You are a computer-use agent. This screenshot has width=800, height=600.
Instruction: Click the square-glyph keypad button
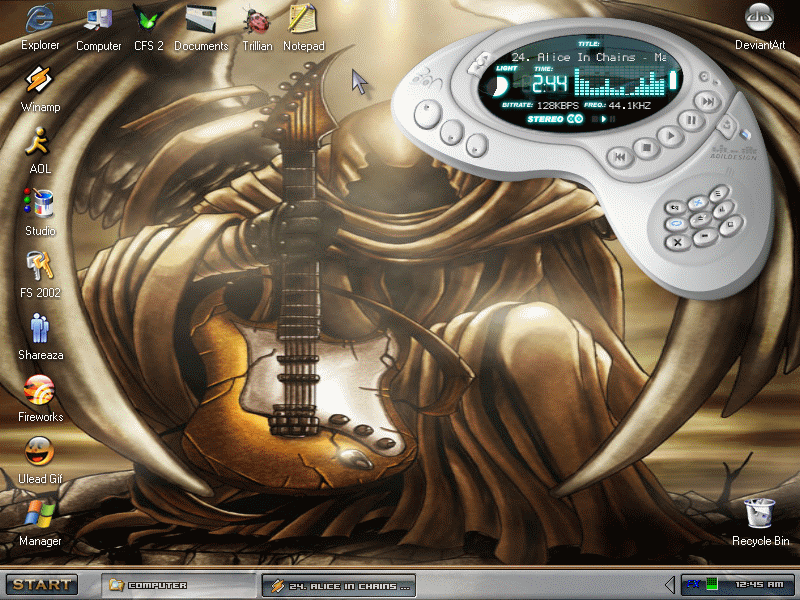(x=731, y=226)
